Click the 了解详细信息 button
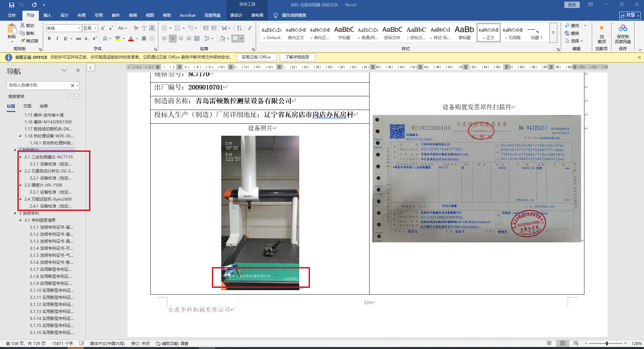The image size is (644, 349). tap(297, 57)
